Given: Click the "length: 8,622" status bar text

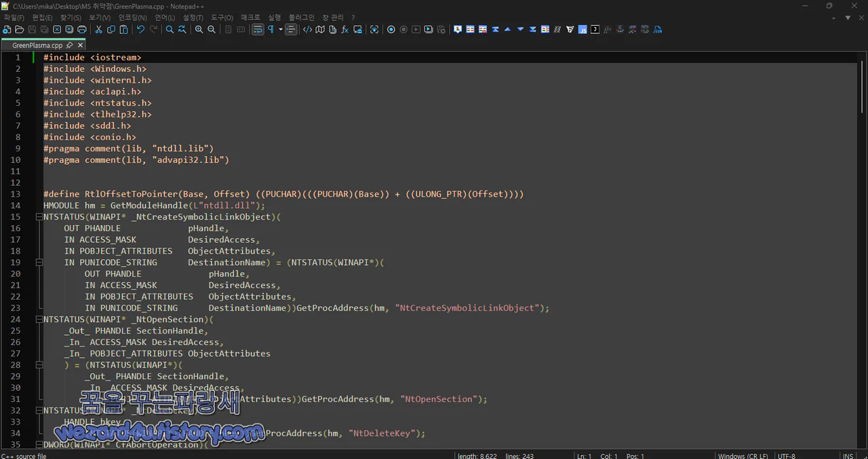Looking at the screenshot, I should [477, 456].
